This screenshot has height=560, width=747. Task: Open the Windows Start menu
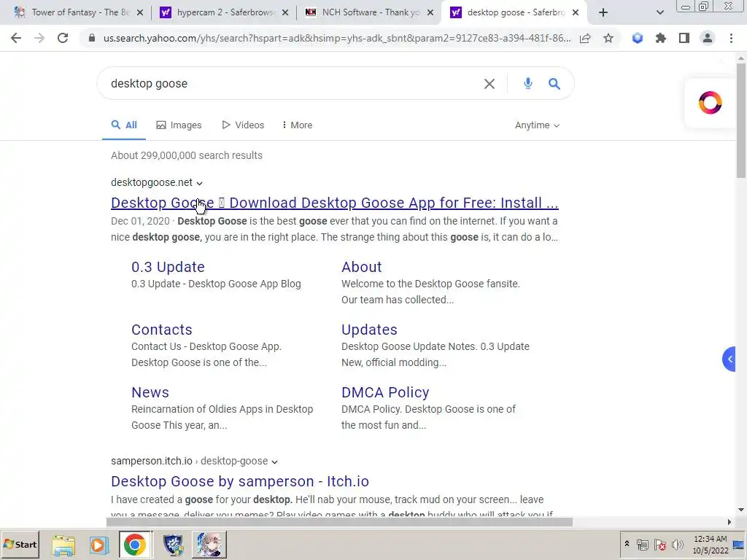(20, 545)
